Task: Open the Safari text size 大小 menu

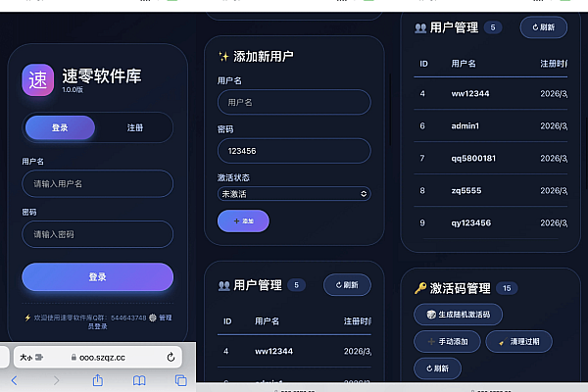Action: [31, 357]
